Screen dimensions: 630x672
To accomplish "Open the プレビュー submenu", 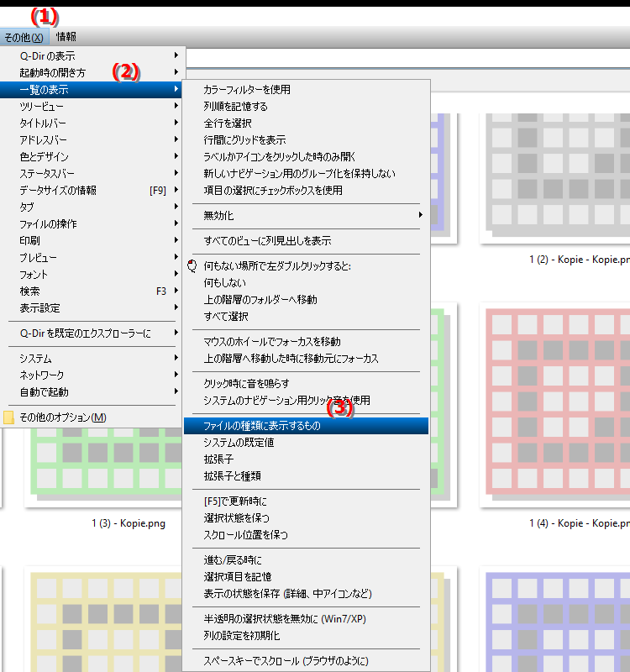I will [92, 258].
